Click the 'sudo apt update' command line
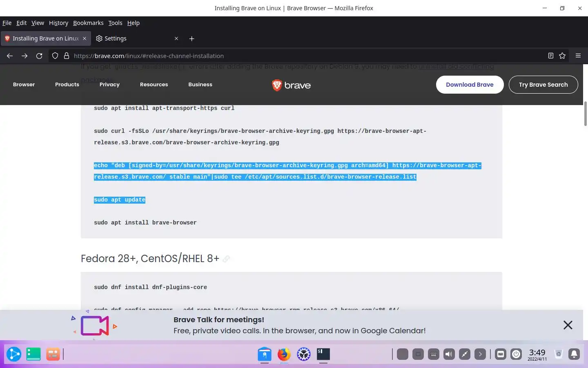This screenshot has width=588, height=368. click(120, 200)
